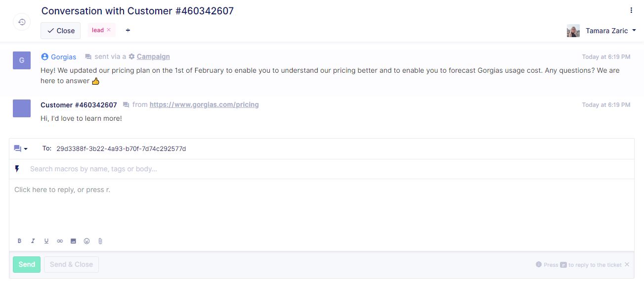Viewport: 644px width, 295px height.
Task: Click the Send & Close button
Action: pyautogui.click(x=71, y=264)
